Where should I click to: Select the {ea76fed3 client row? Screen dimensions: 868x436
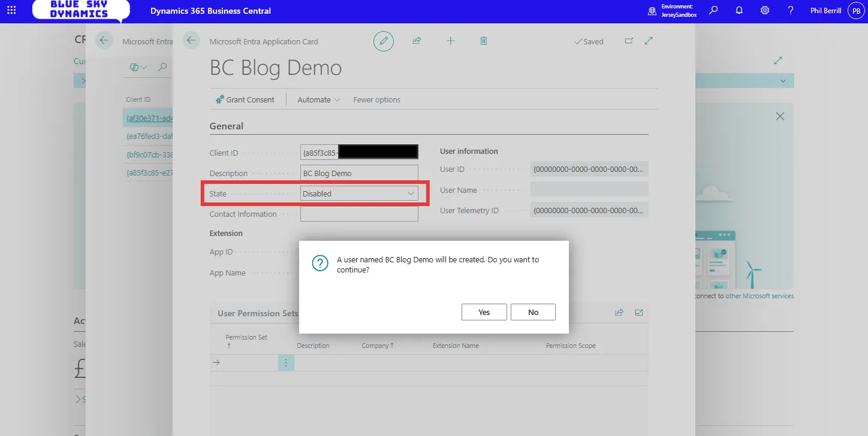149,136
